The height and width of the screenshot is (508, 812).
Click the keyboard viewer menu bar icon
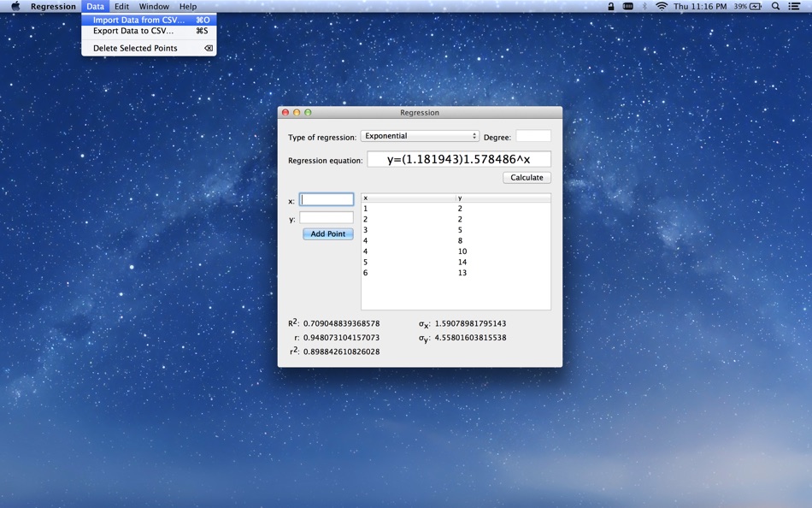tap(627, 6)
